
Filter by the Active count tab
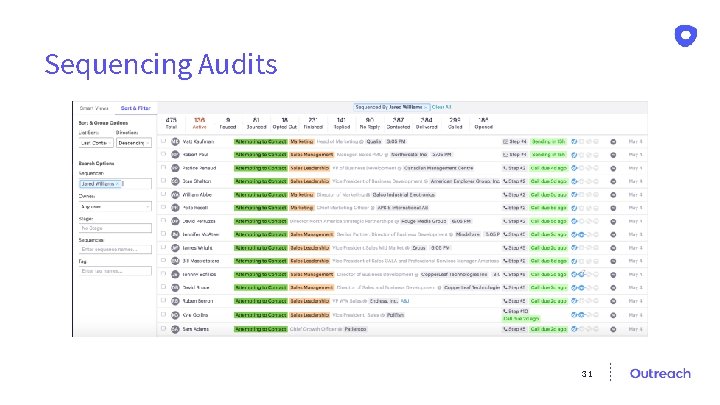pyautogui.click(x=199, y=123)
